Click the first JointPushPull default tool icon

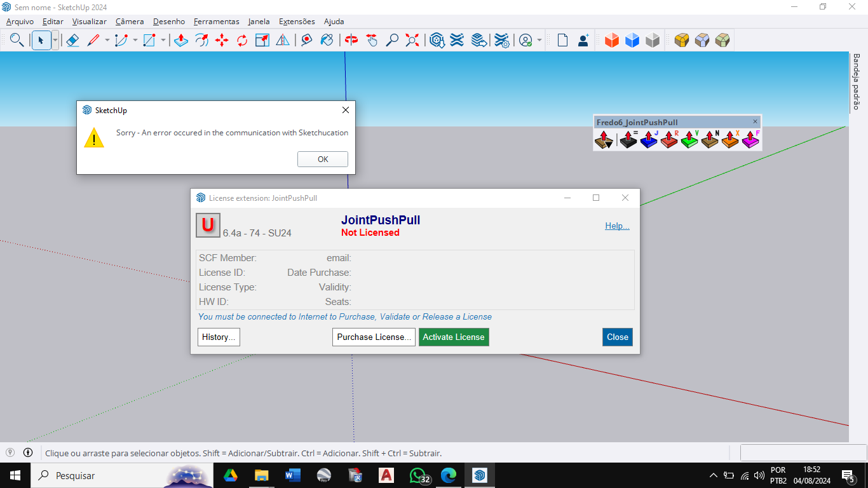coord(604,139)
